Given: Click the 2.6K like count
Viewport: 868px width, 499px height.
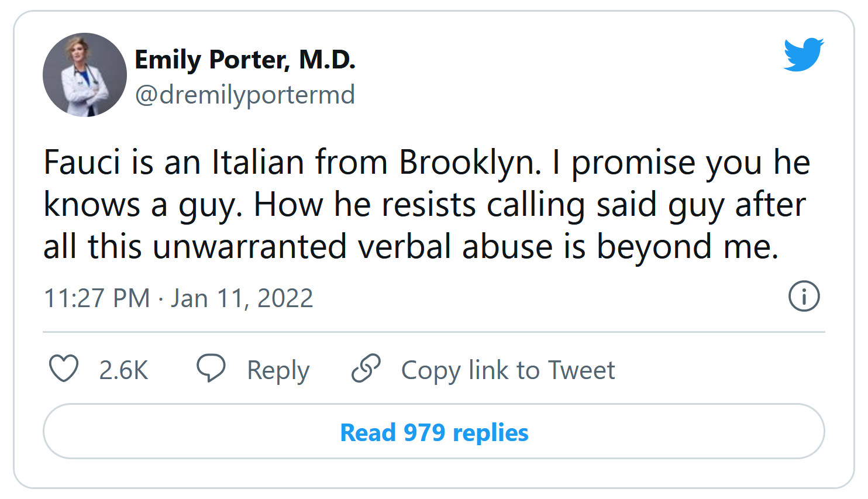Looking at the screenshot, I should [x=123, y=370].
